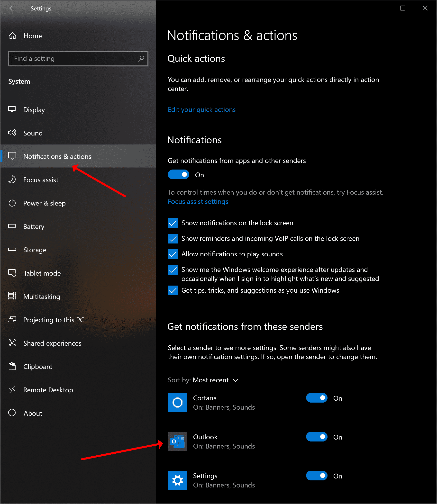The image size is (437, 504).
Task: Close the Settings window
Action: point(425,8)
